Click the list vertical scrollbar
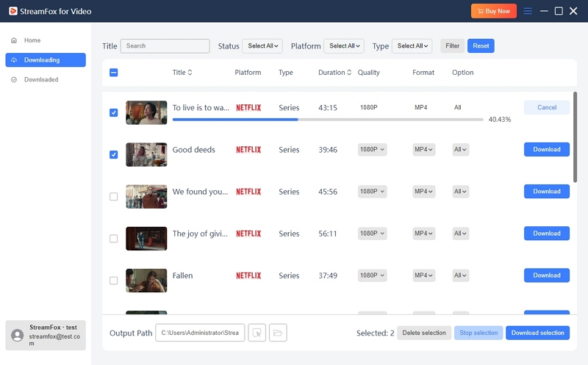This screenshot has width=588, height=365. tap(575, 137)
